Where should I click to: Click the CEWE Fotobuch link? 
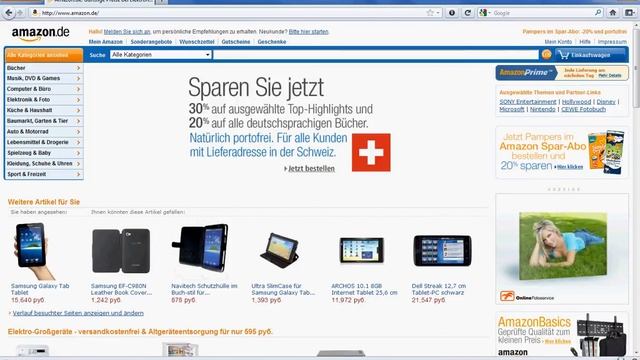click(x=583, y=109)
